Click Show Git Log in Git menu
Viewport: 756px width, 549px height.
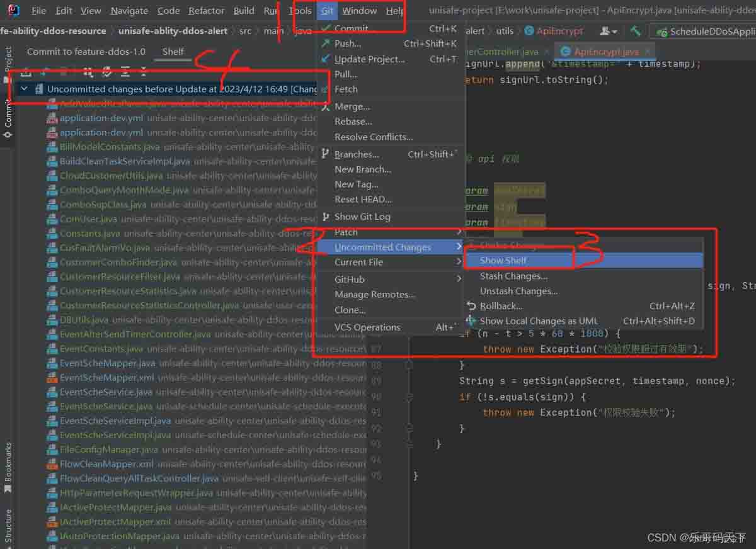[362, 217]
